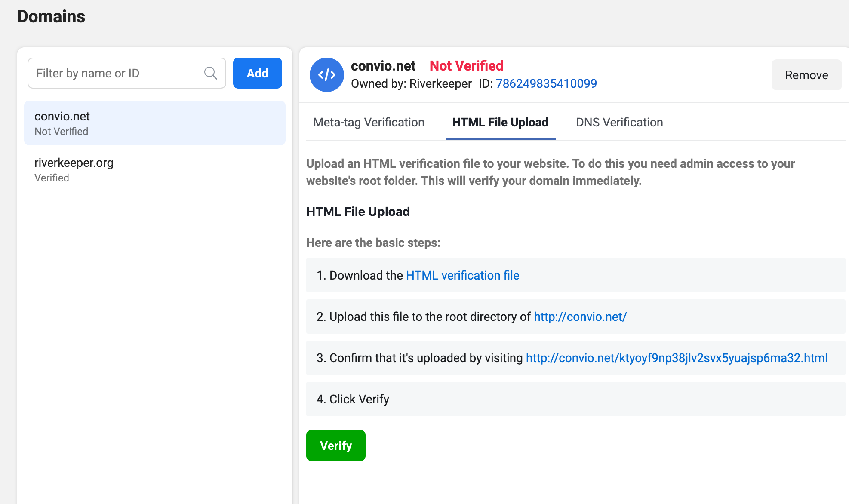Select convio.net in the domains list
The height and width of the screenshot is (504, 849).
coord(155,123)
